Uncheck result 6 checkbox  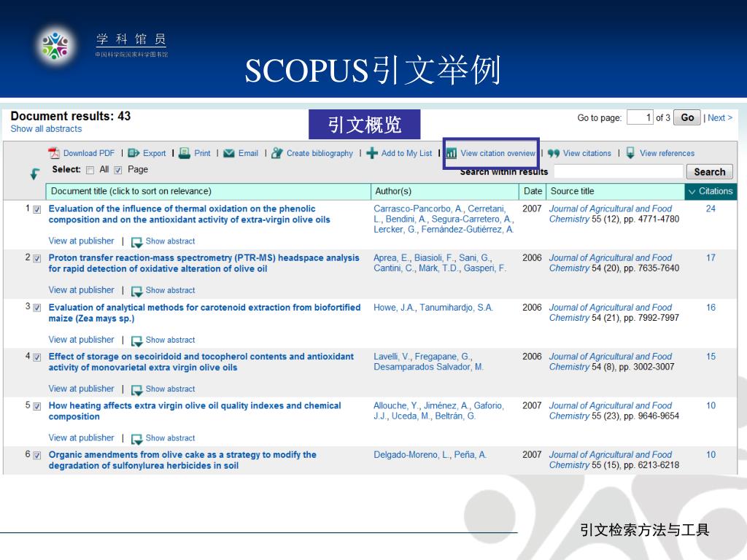[x=37, y=455]
